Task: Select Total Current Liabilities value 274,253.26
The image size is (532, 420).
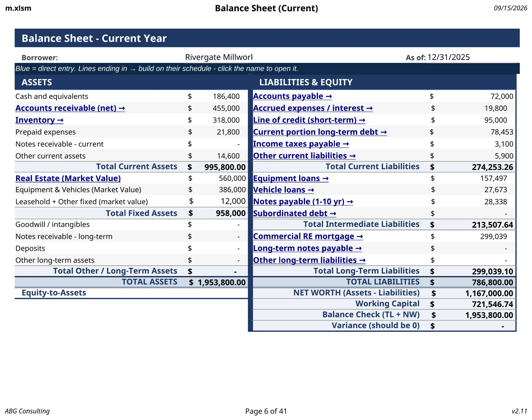Action: (x=493, y=167)
